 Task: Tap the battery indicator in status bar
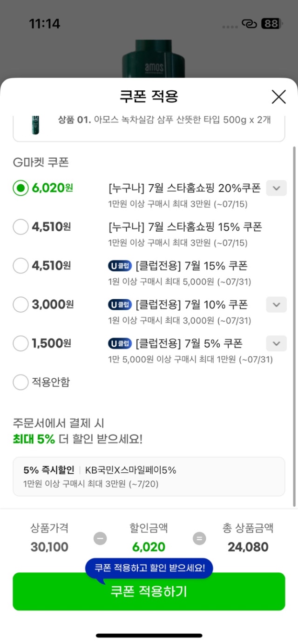point(270,23)
